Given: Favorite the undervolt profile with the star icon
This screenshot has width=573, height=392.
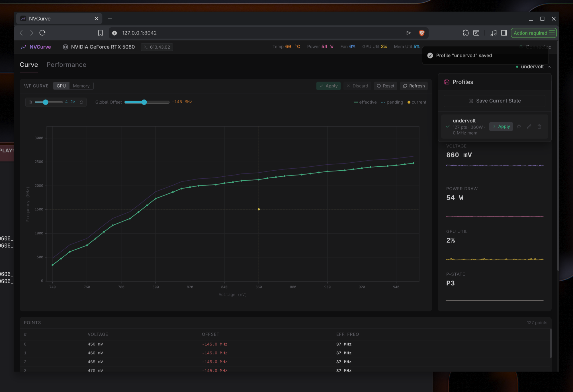Looking at the screenshot, I should point(519,126).
